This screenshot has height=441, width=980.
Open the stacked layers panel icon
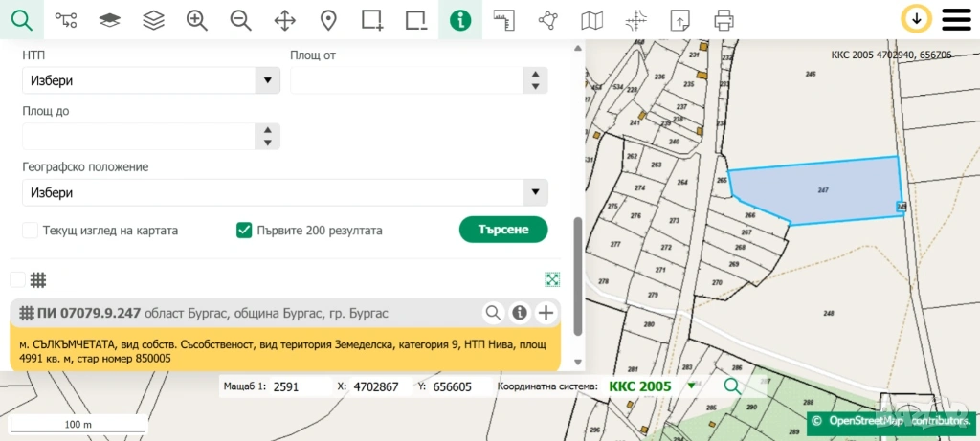[x=153, y=20]
